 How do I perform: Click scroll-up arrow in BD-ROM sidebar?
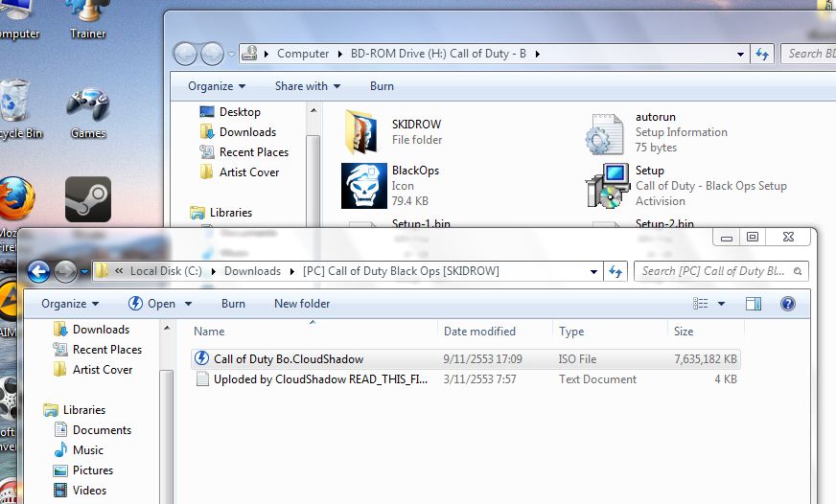pyautogui.click(x=313, y=111)
